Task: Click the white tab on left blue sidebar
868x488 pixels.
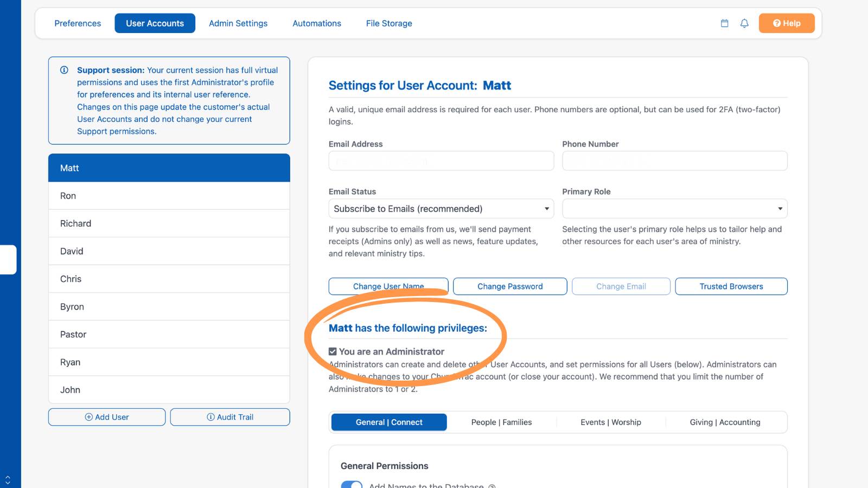Action: [x=8, y=260]
